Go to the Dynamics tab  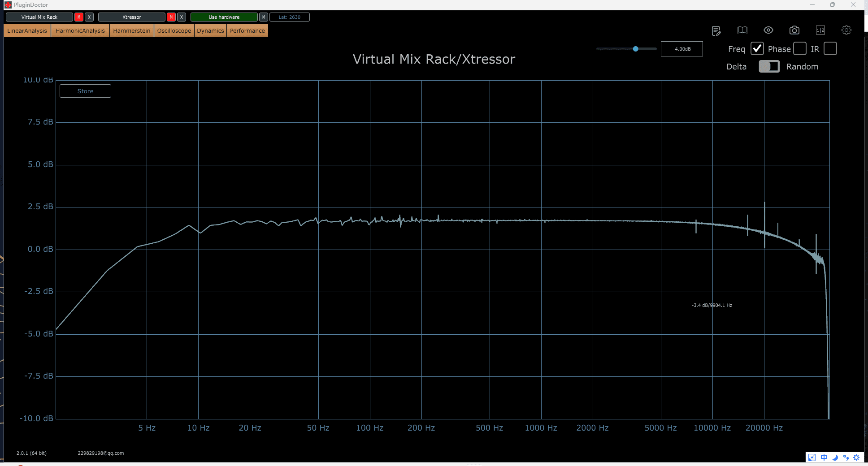tap(210, 30)
